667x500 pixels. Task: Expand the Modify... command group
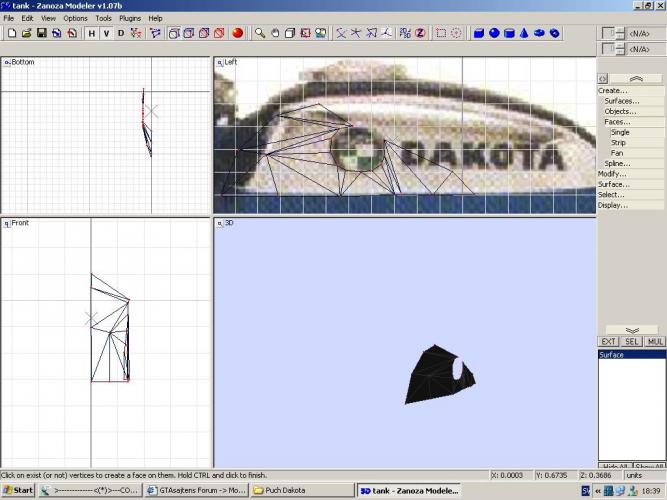pyautogui.click(x=612, y=174)
